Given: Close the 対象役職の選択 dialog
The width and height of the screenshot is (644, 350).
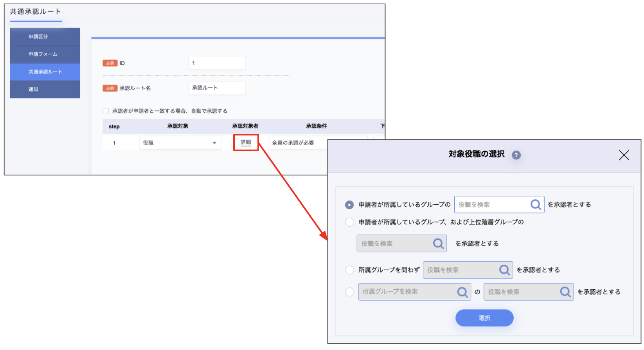Looking at the screenshot, I should 624,155.
